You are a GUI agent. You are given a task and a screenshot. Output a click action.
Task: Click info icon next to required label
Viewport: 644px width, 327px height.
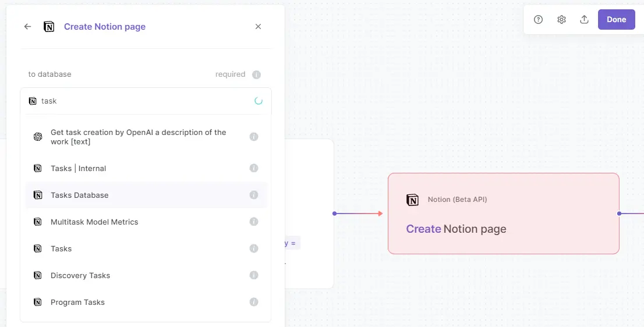(x=256, y=74)
